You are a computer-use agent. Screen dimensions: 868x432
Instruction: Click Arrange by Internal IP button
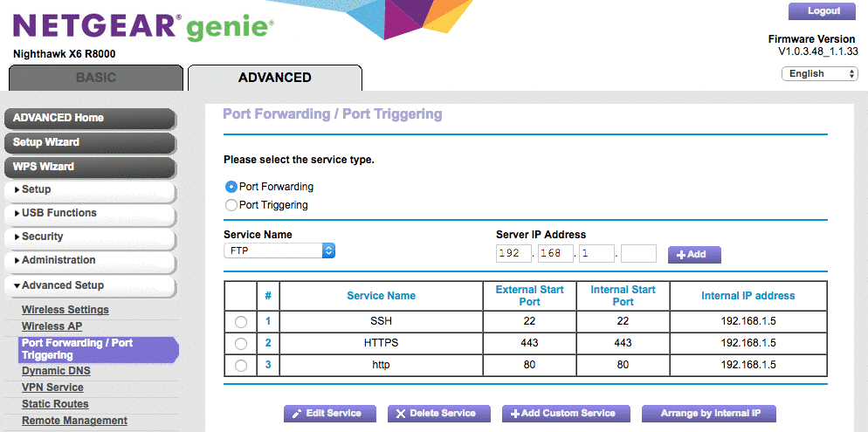(709, 414)
